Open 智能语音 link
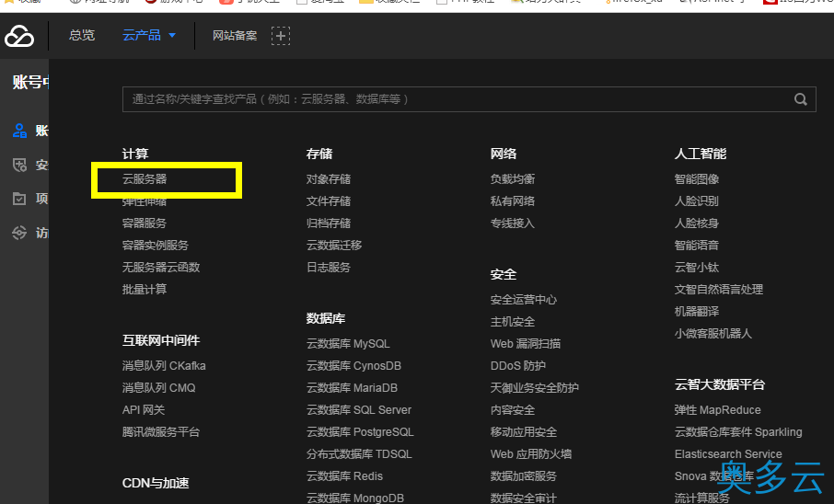Screen dimensions: 834x504 [697, 245]
